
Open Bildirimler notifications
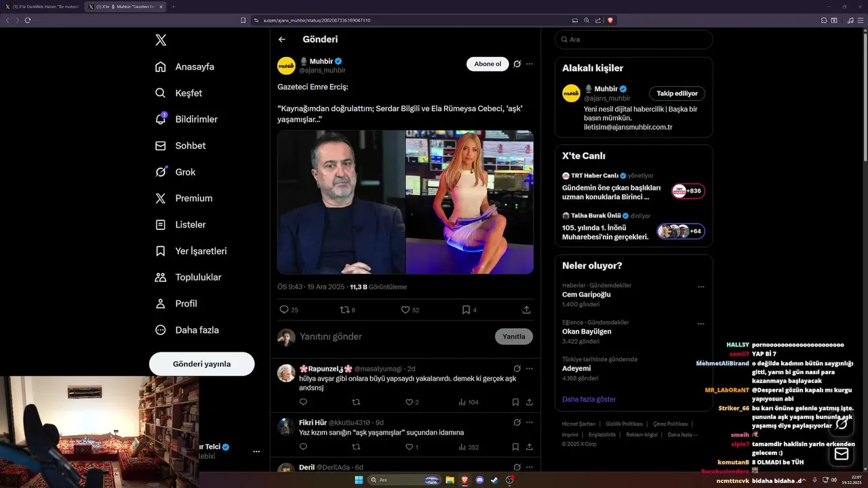[186, 119]
